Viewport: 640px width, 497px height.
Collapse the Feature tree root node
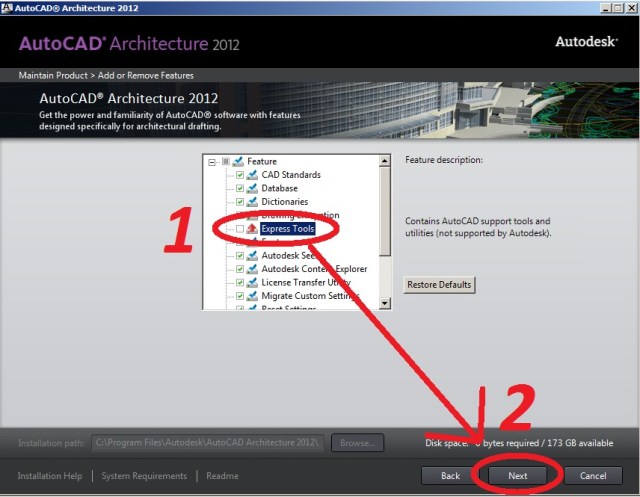[212, 161]
